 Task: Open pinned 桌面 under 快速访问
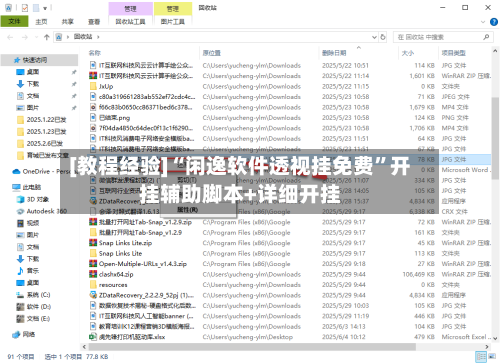click(33, 72)
